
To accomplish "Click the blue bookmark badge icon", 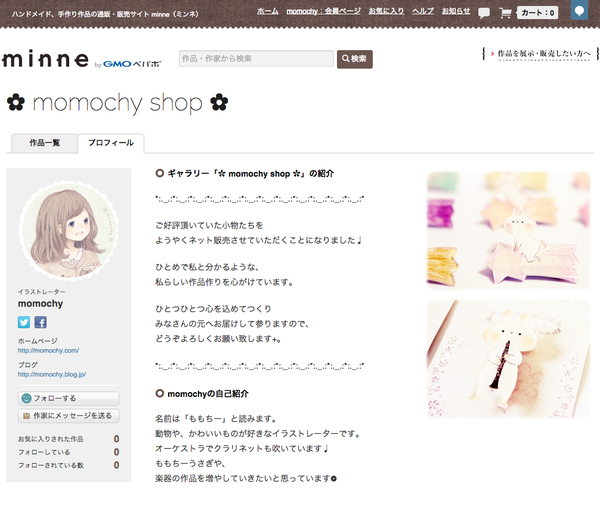I will coord(579,10).
